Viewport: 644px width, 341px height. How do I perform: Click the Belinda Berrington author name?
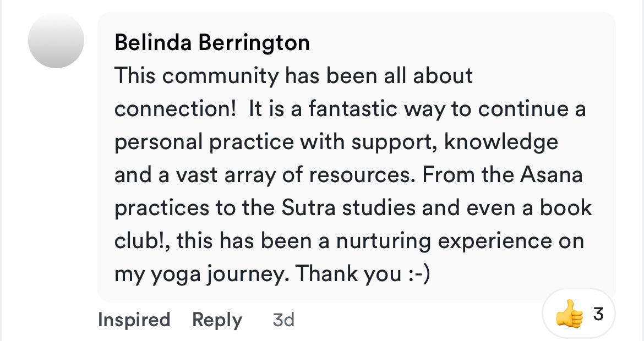coord(212,43)
